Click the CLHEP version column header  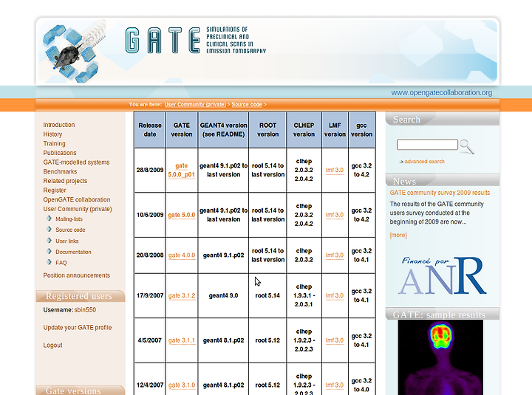pyautogui.click(x=304, y=130)
